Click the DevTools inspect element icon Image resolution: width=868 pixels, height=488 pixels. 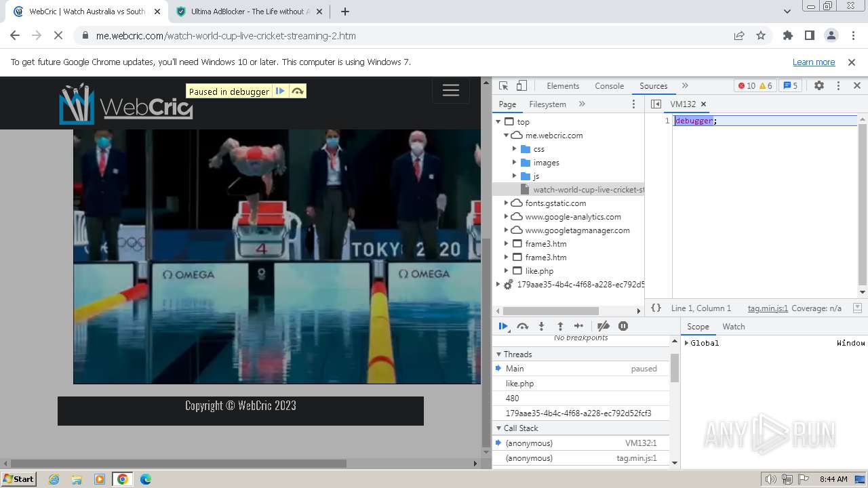coord(503,86)
